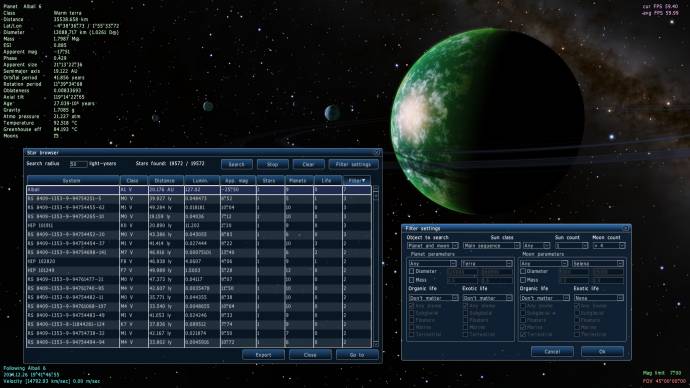Close the Filter settings dialog
The image size is (690, 388).
point(626,228)
